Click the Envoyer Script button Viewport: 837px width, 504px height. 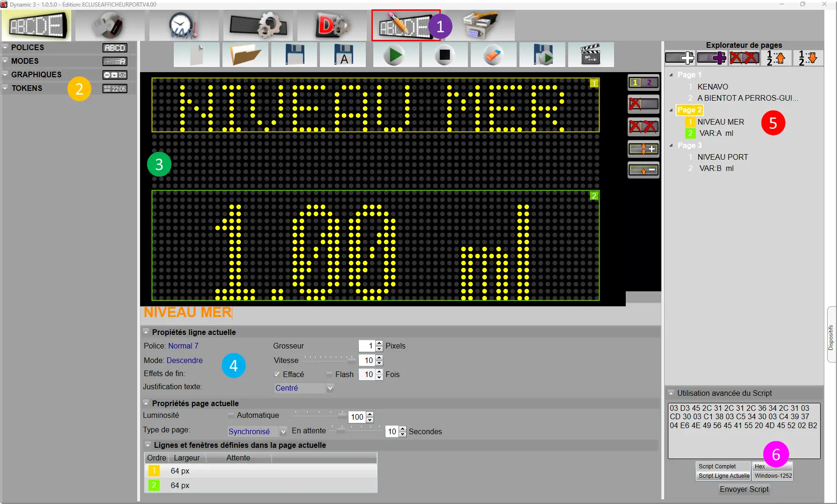pyautogui.click(x=744, y=489)
